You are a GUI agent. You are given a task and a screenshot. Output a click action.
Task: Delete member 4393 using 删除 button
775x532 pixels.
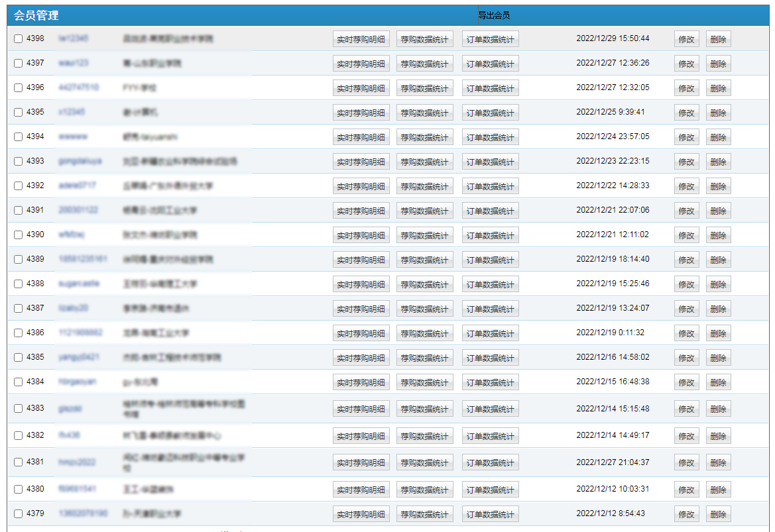pyautogui.click(x=718, y=162)
